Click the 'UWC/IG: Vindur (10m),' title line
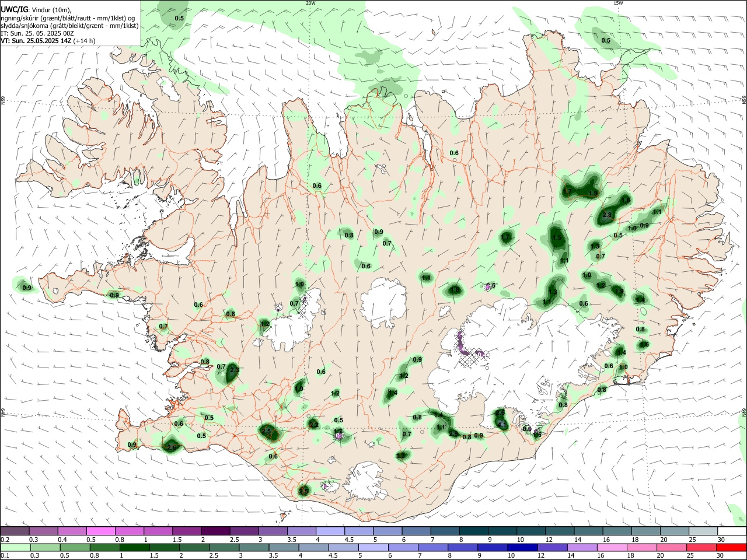The image size is (747, 560). (x=36, y=9)
